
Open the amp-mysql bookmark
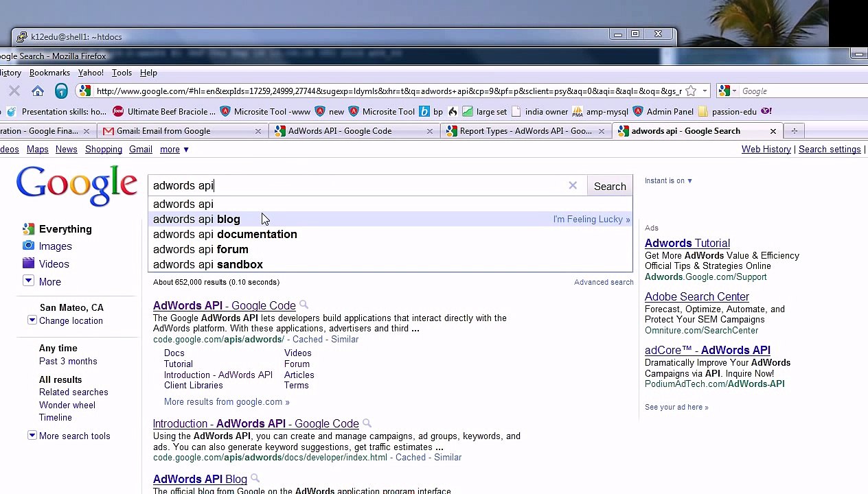point(600,111)
